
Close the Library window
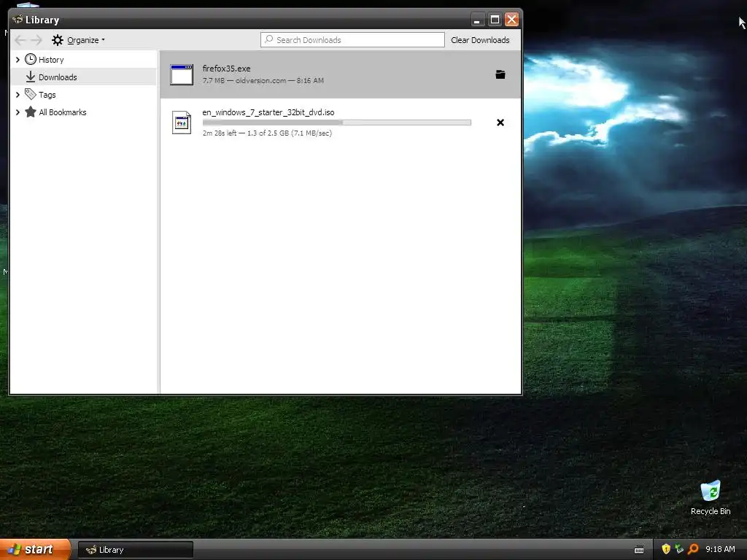click(x=511, y=20)
